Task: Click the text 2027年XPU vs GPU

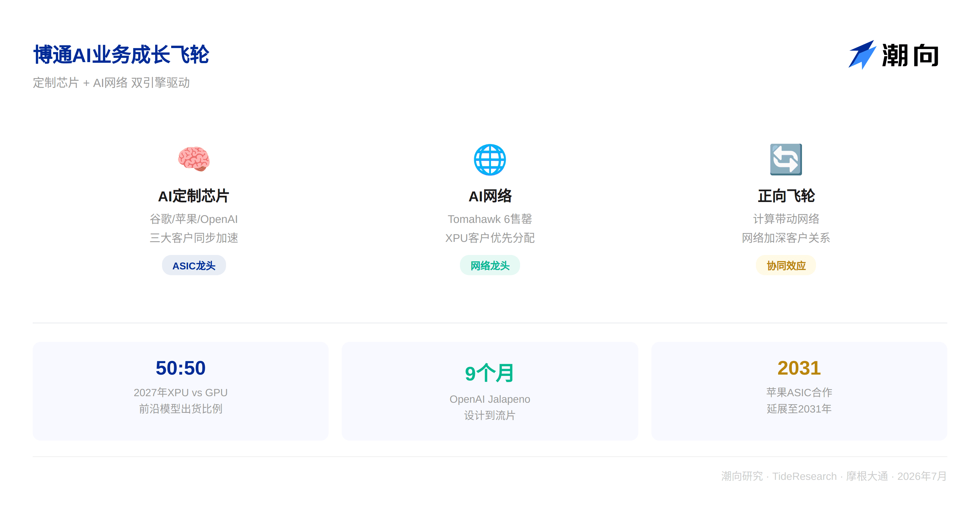Action: coord(180,393)
